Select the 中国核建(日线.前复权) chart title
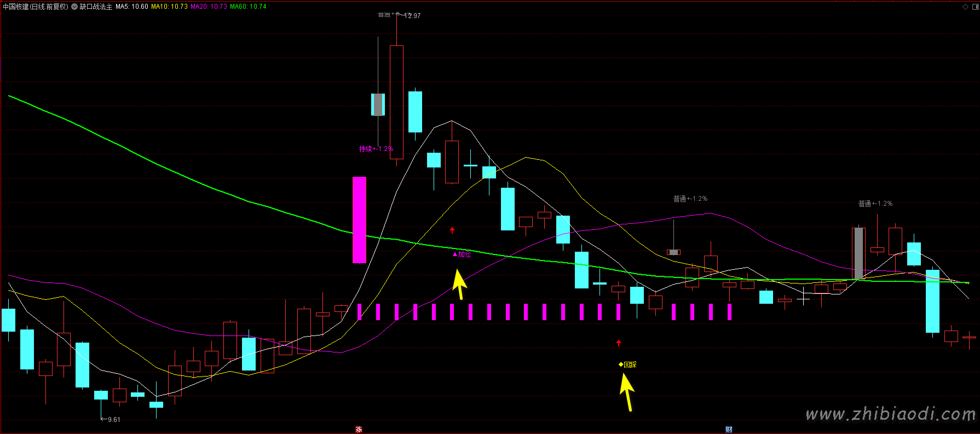 click(36, 7)
